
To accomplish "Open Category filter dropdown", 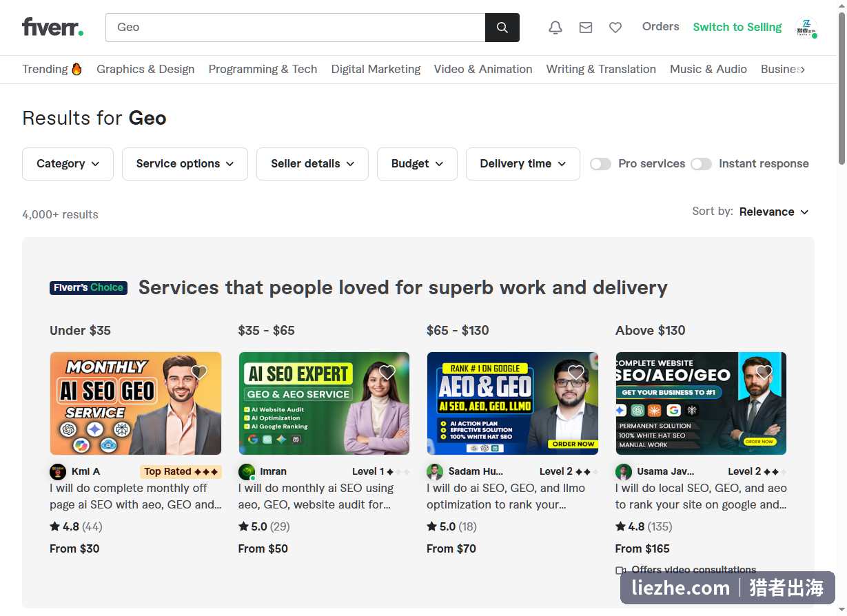I will point(68,164).
